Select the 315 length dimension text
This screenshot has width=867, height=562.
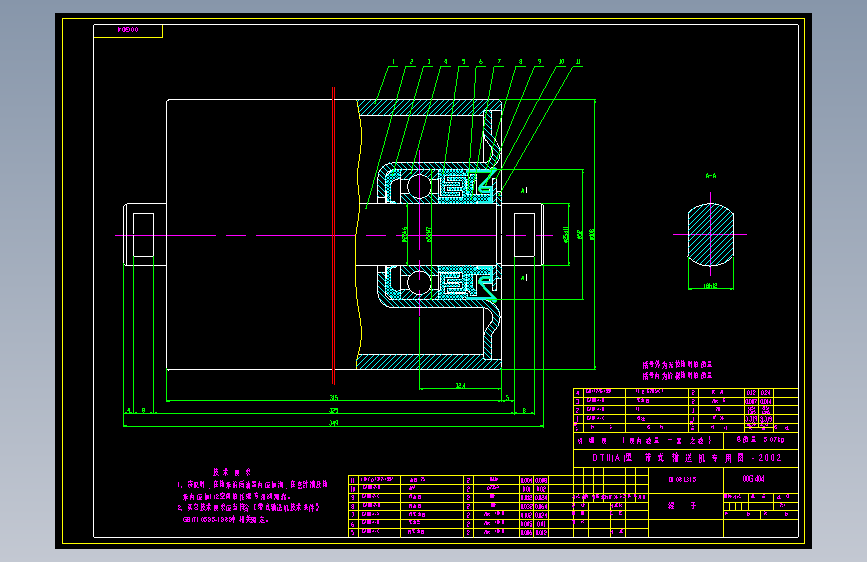pyautogui.click(x=334, y=397)
